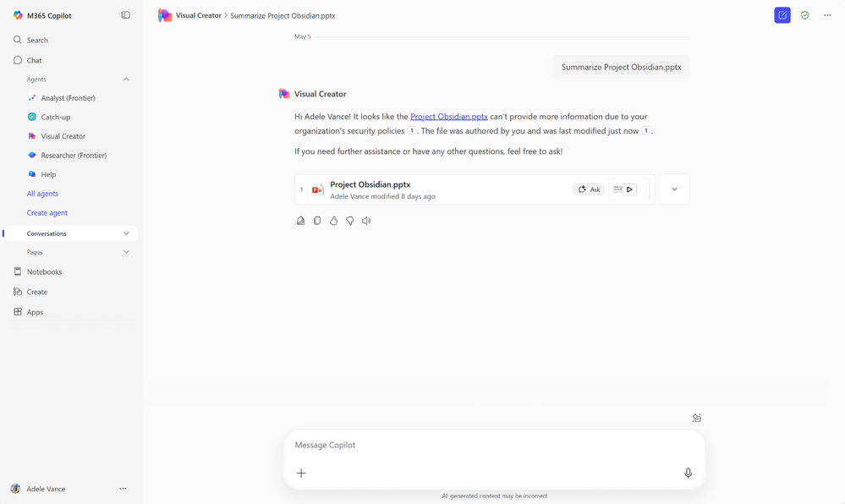Click the first citation marker 1
The image size is (845, 504).
[x=412, y=130]
